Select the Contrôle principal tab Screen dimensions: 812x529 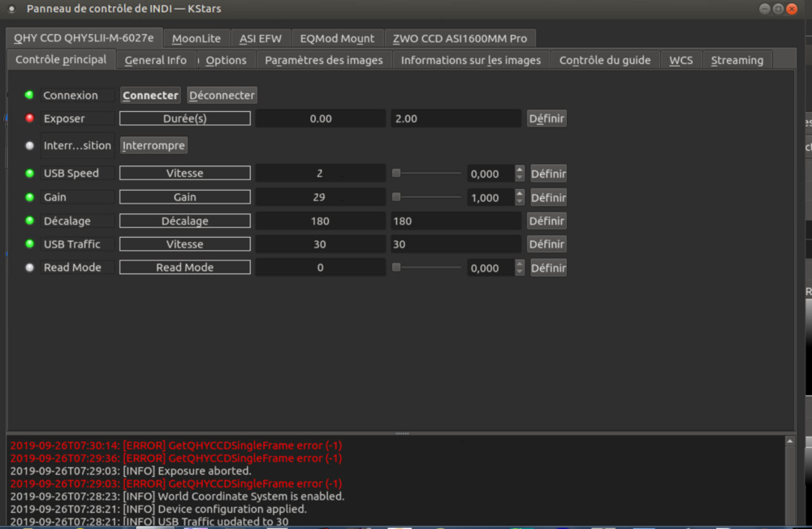click(x=61, y=59)
